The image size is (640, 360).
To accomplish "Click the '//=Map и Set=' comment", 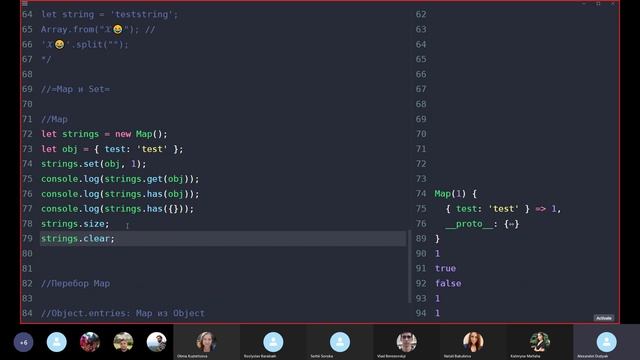I will (x=75, y=89).
